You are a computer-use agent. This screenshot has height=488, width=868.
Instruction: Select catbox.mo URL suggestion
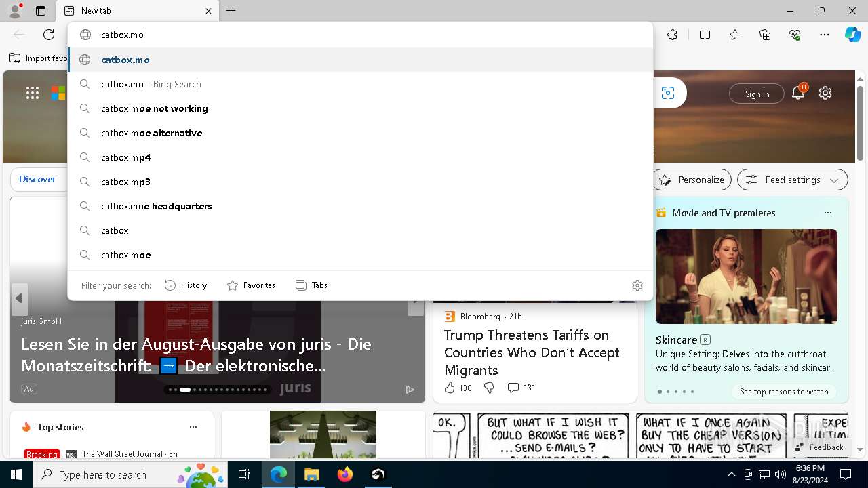(361, 60)
